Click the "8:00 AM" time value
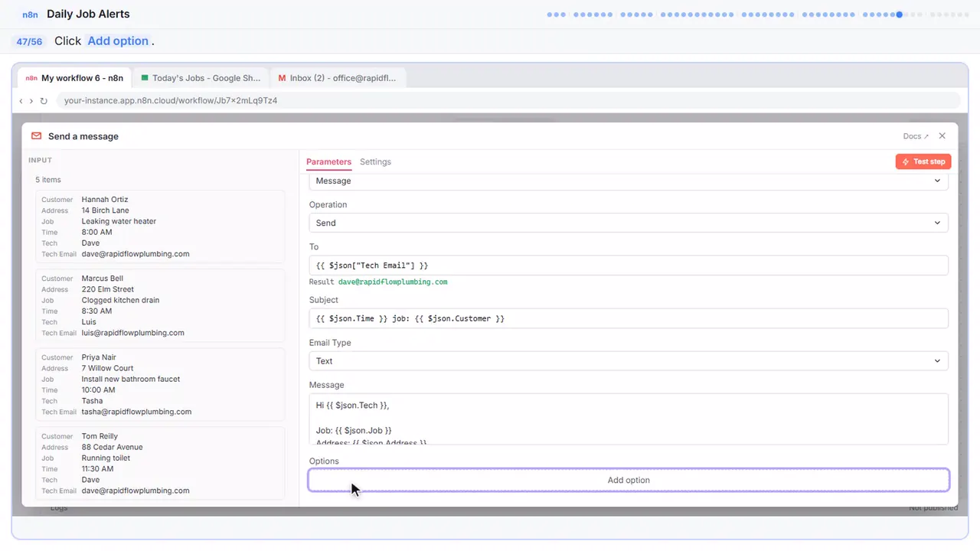Viewport: 980px width, 551px height. pos(97,232)
